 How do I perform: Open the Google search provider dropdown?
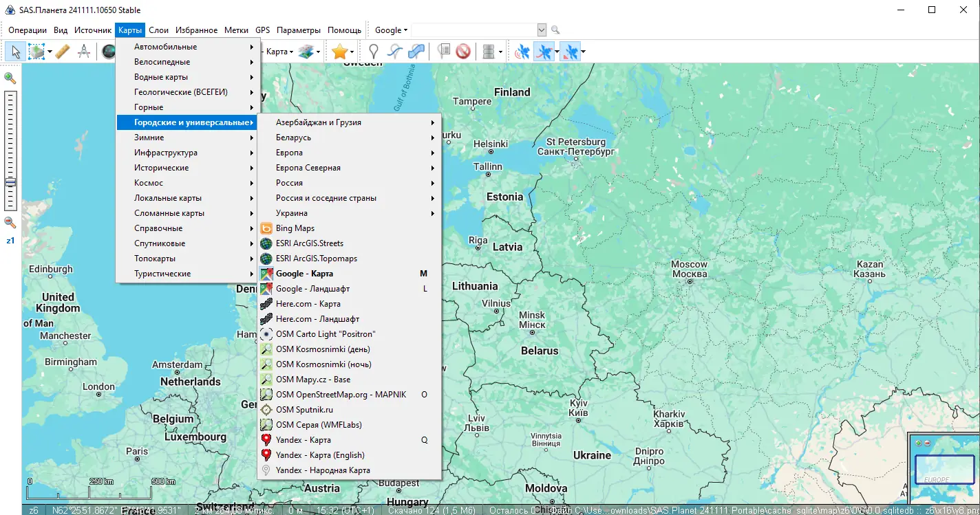pyautogui.click(x=391, y=30)
